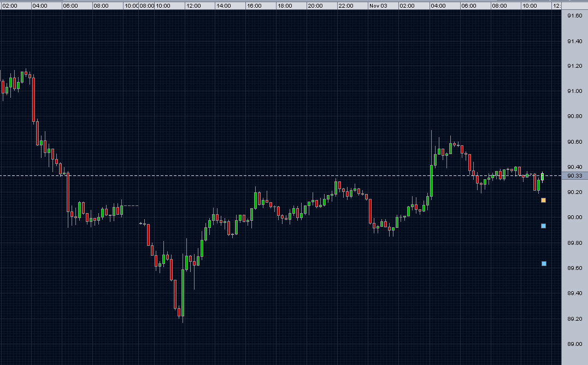Image resolution: width=588 pixels, height=365 pixels.
Task: Click the 91.20 price axis label
Action: click(x=574, y=66)
